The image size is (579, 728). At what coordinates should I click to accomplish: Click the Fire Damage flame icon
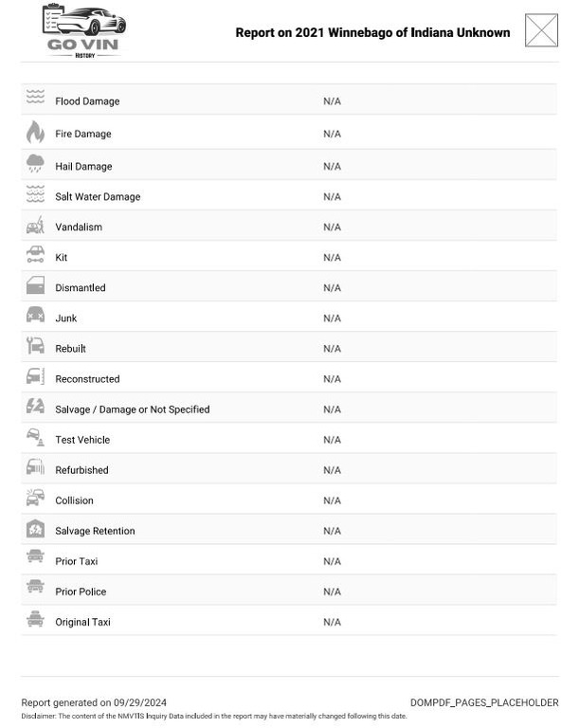coord(35,132)
